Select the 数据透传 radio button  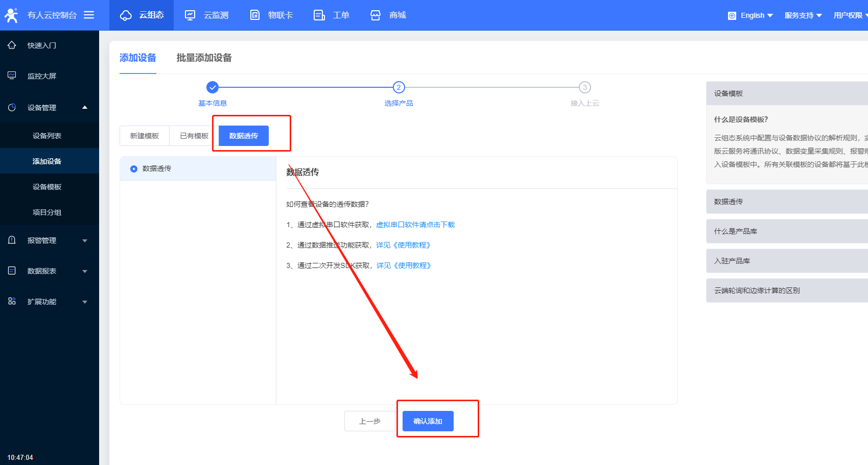click(x=134, y=168)
